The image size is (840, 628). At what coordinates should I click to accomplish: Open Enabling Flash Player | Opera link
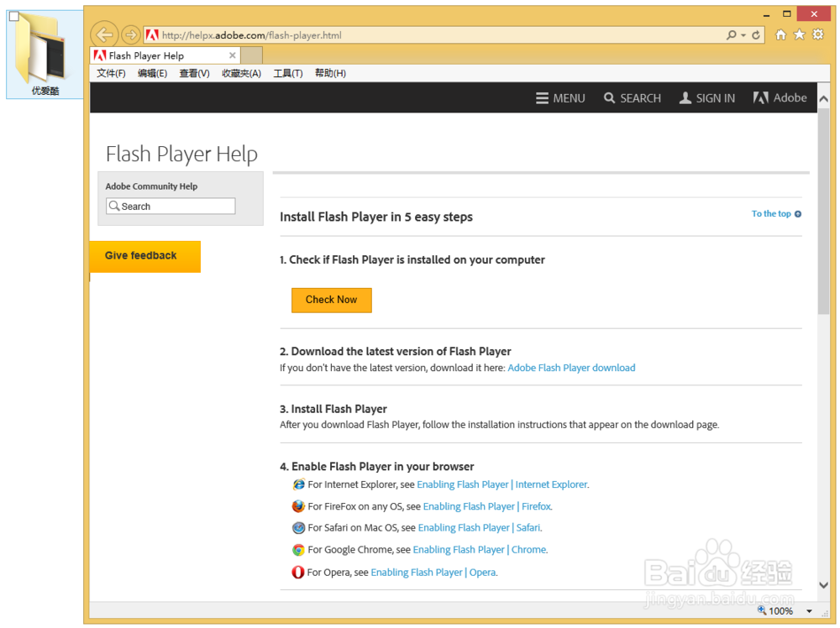click(x=433, y=573)
